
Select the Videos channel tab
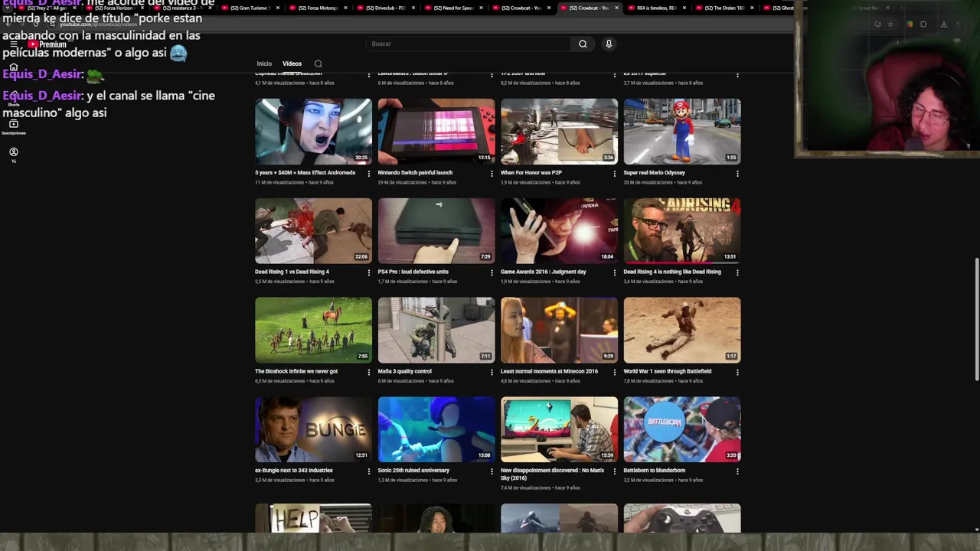tap(292, 64)
